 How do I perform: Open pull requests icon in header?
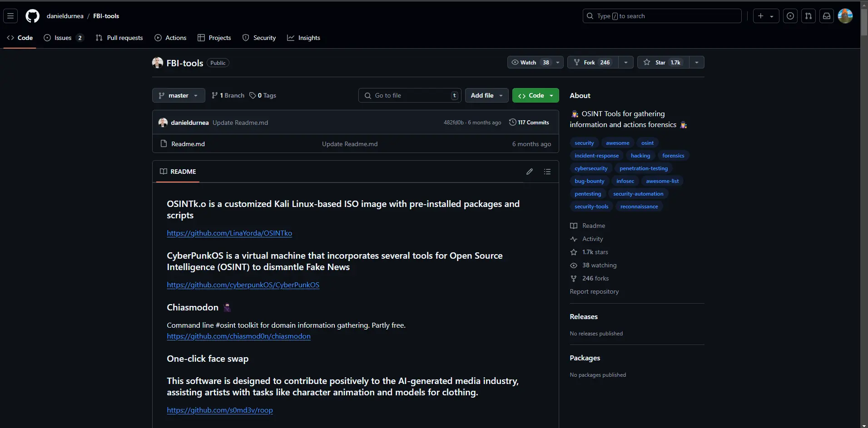[x=808, y=16]
